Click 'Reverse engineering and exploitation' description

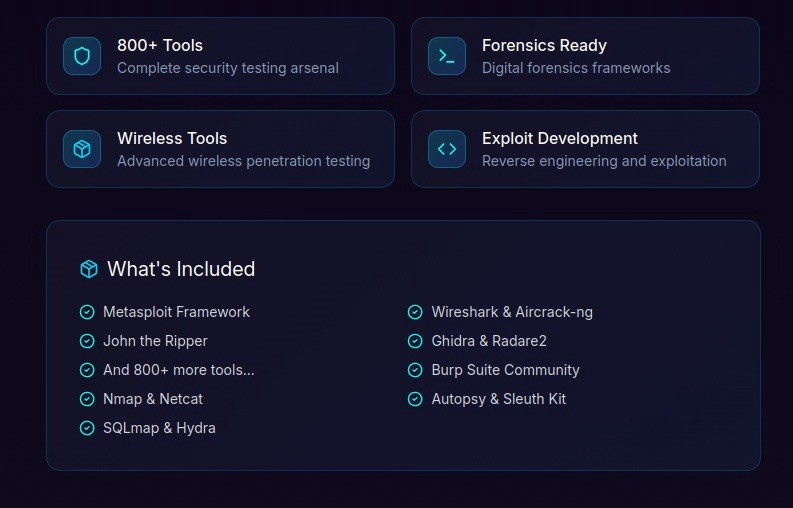604,161
